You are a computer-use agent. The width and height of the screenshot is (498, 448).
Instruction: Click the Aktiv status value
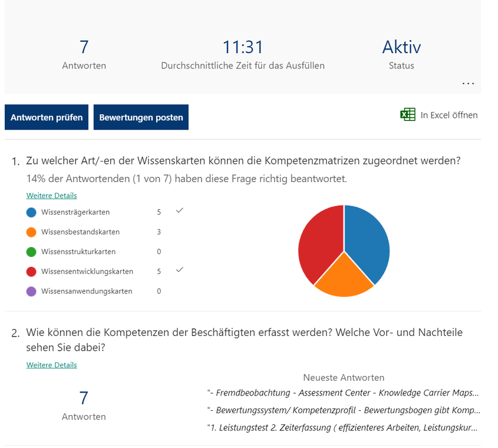[401, 47]
